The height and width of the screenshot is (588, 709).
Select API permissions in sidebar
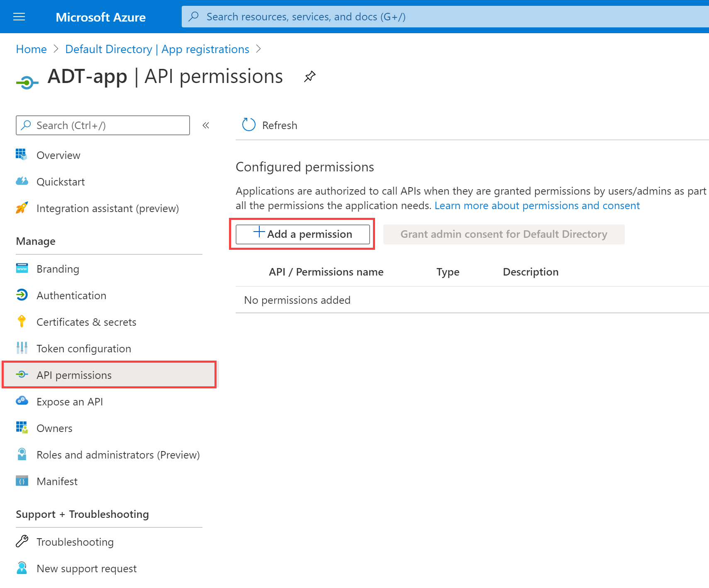coord(110,375)
